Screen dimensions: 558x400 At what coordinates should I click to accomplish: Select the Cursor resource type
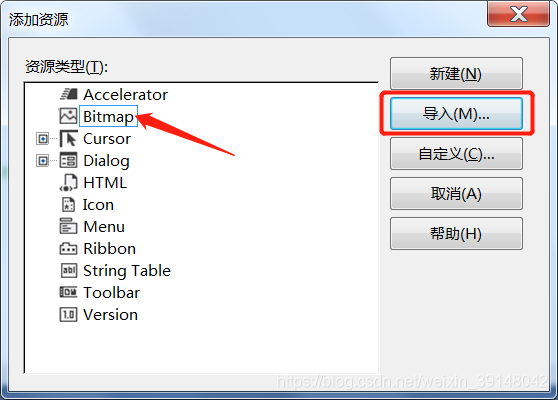(x=107, y=138)
